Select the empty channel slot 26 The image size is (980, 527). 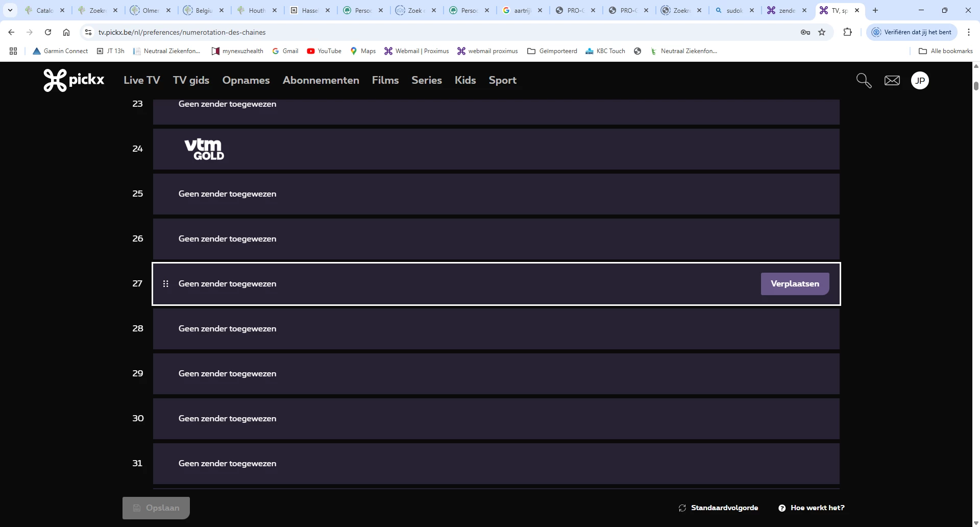(496, 239)
